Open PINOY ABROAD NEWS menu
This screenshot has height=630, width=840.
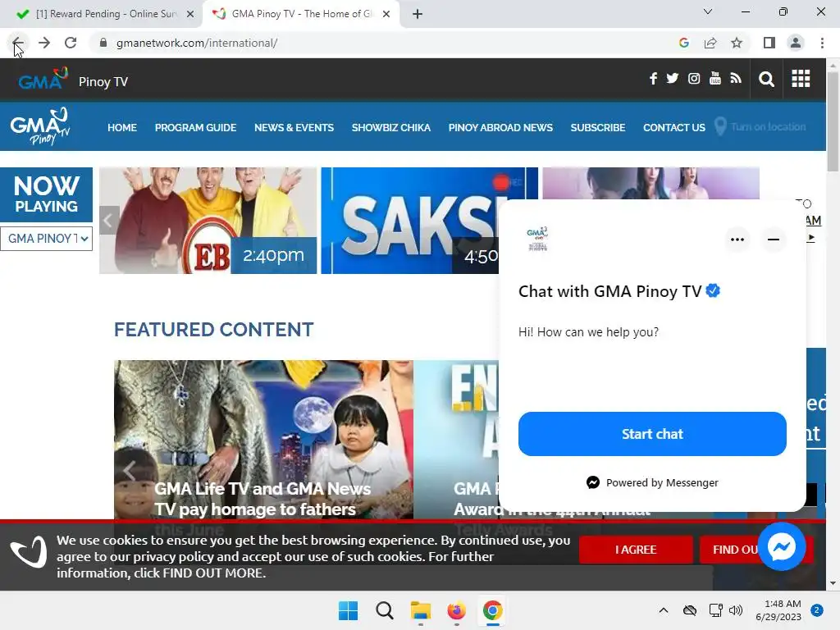[x=500, y=127]
